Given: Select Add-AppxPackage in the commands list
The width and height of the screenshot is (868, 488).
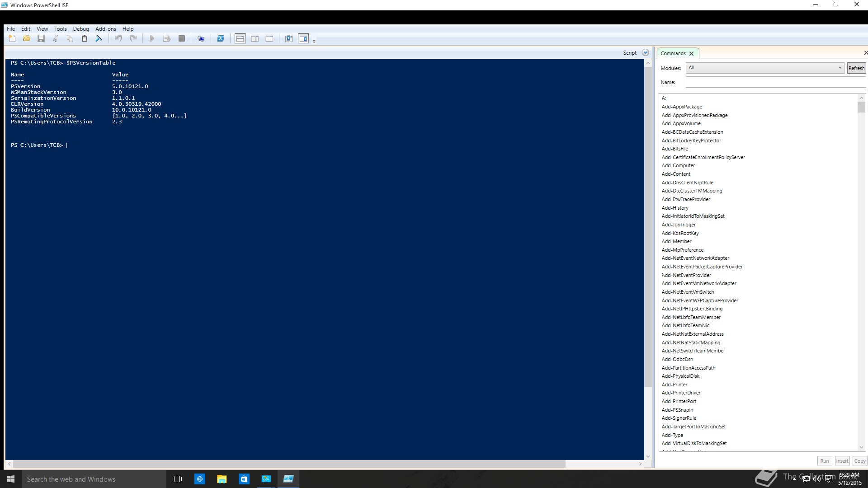Looking at the screenshot, I should (682, 107).
